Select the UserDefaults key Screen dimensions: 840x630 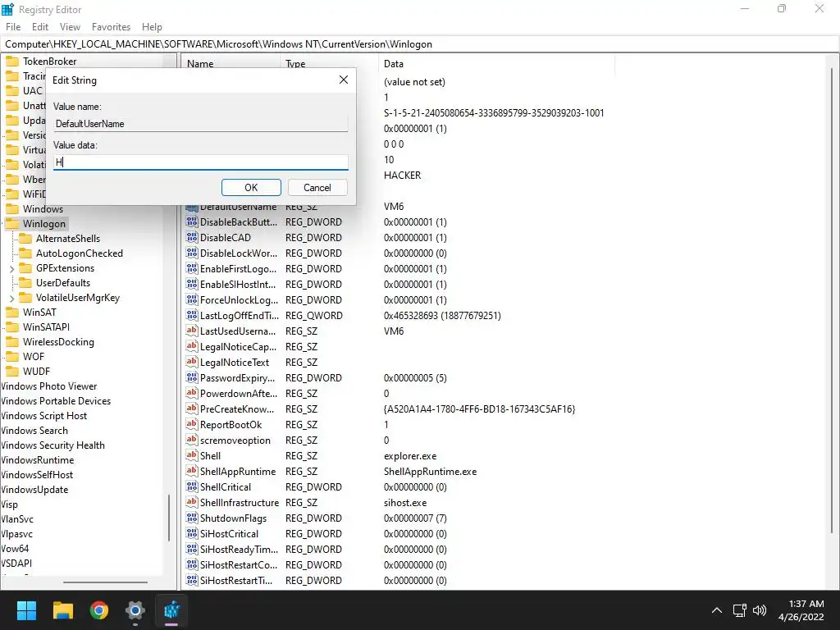pyautogui.click(x=63, y=283)
